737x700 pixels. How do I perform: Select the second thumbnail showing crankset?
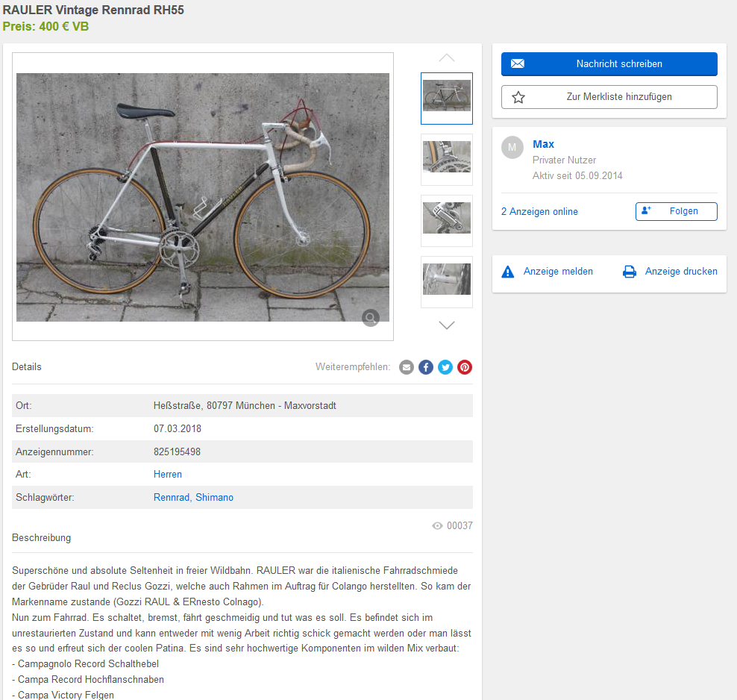[447, 159]
